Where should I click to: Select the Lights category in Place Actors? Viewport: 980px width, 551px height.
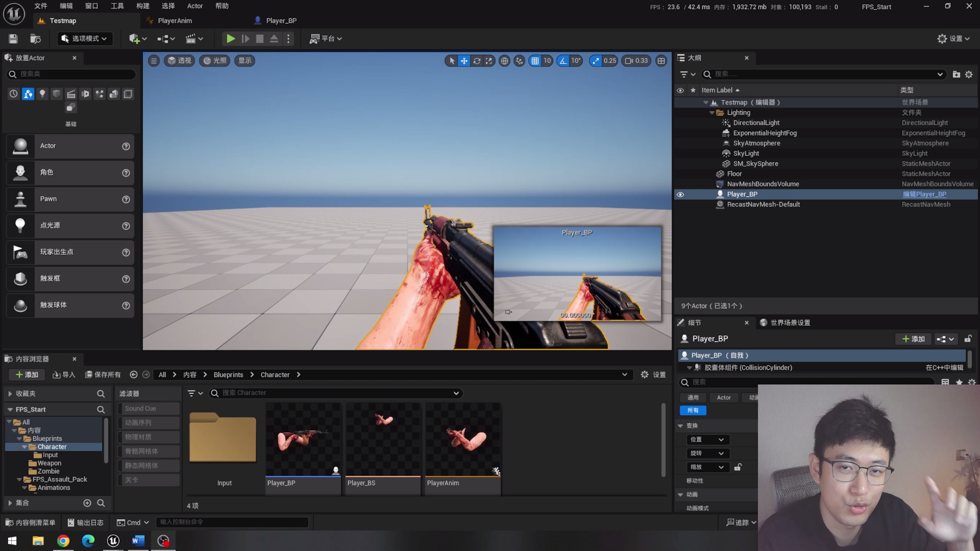[42, 94]
